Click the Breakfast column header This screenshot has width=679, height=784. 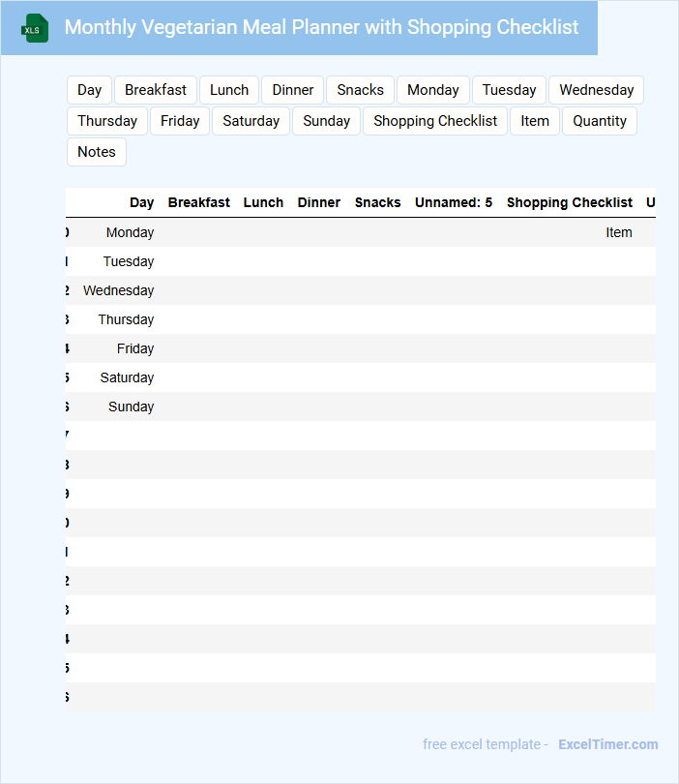click(199, 202)
